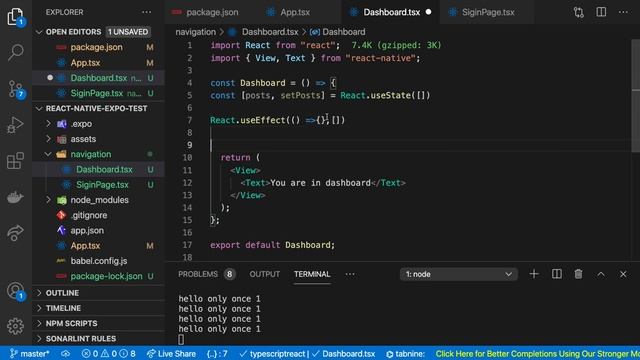Image resolution: width=640 pixels, height=360 pixels.
Task: Open the .gitignore file
Action: [x=98, y=215]
